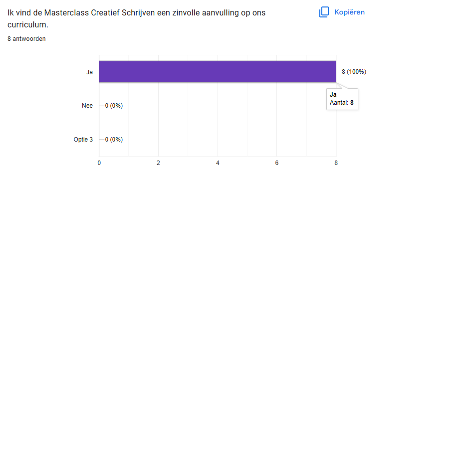Click the bold 'Ja' tooltip heading
This screenshot has height=476, width=474.
[x=333, y=95]
